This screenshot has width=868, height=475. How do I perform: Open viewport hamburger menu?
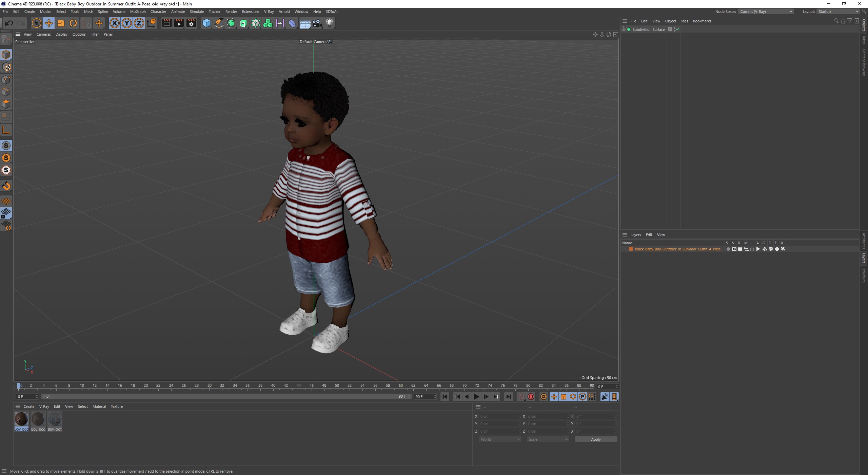(18, 34)
